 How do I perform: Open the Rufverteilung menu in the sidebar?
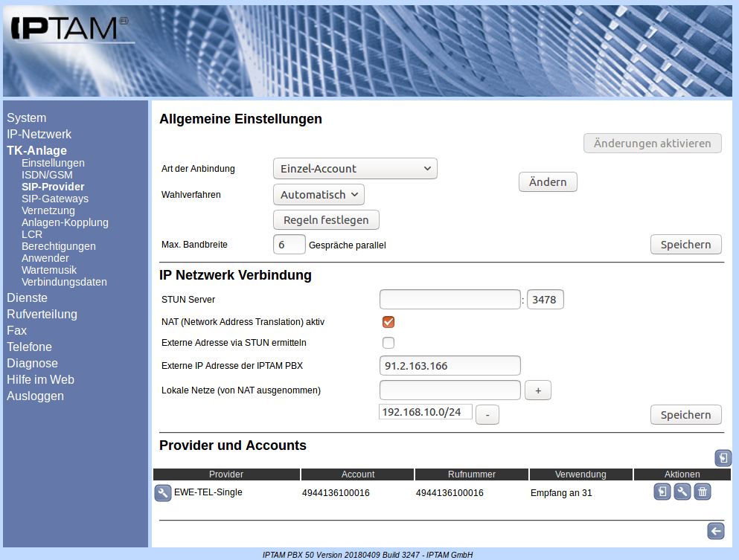coord(42,314)
